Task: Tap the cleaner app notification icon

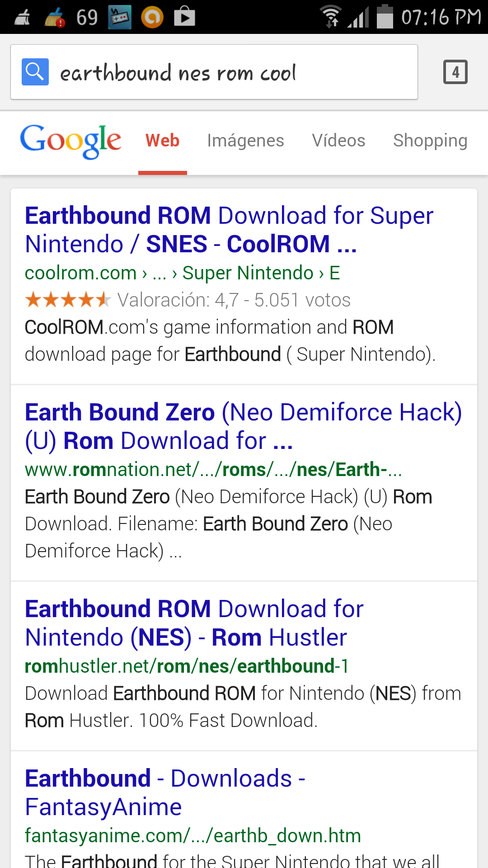Action: [x=55, y=18]
